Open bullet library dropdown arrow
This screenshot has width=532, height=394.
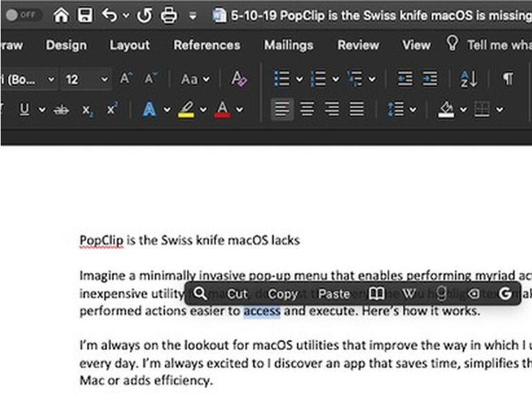point(299,79)
